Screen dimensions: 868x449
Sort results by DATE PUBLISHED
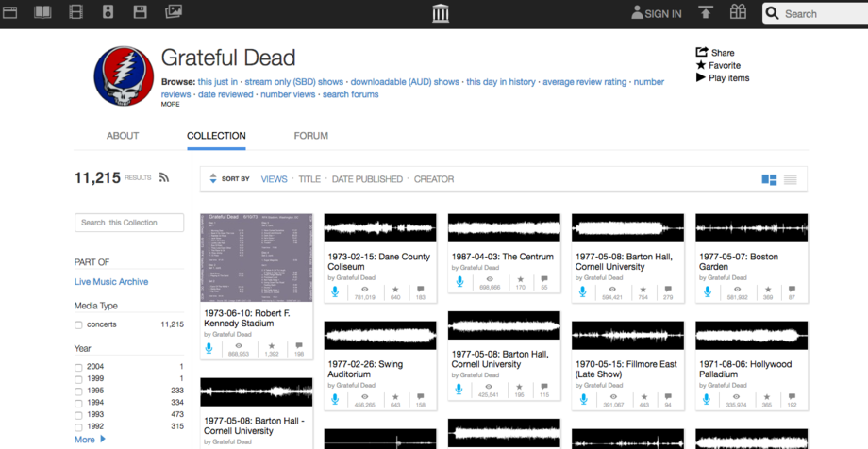tap(367, 179)
